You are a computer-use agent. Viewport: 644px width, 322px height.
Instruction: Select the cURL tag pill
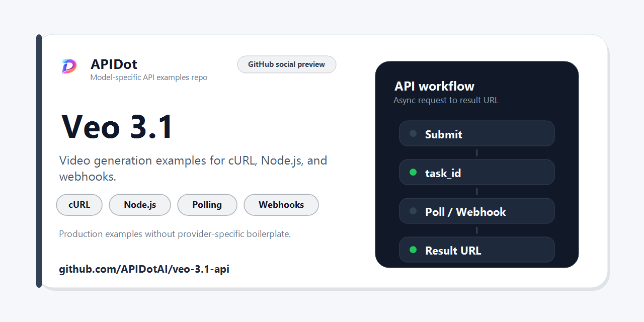79,205
